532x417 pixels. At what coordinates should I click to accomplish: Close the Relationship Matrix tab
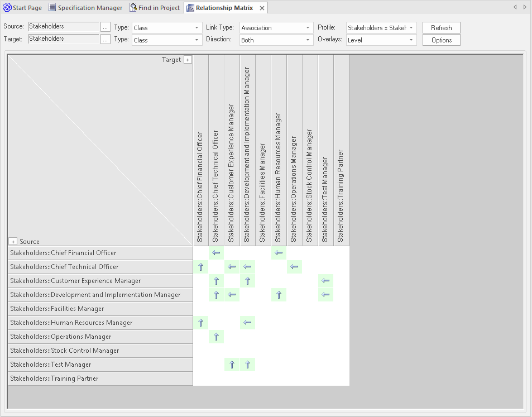[x=262, y=8]
